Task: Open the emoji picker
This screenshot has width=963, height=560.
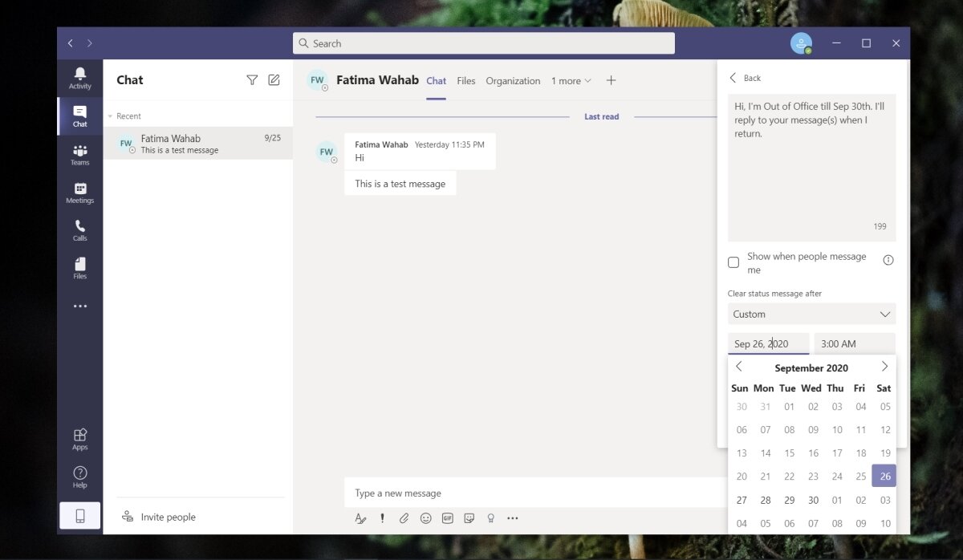Action: coord(425,518)
